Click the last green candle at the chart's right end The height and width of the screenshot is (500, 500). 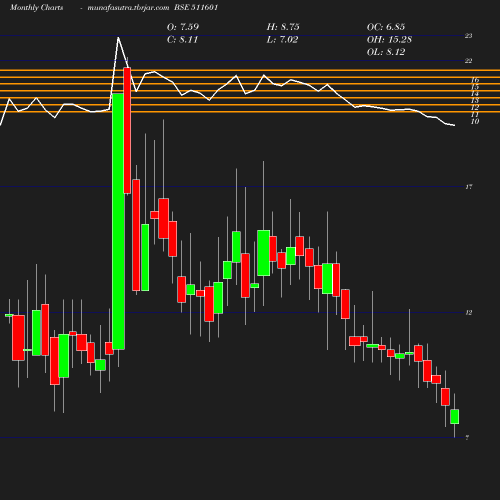[x=454, y=417]
